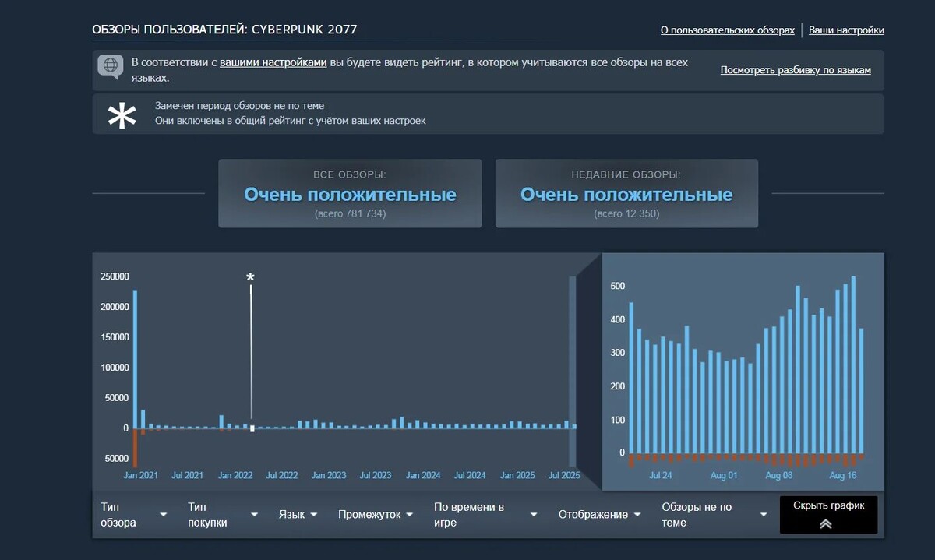The height and width of the screenshot is (560, 935).
Task: Open the Промежуток filter dropdown
Action: click(x=374, y=514)
